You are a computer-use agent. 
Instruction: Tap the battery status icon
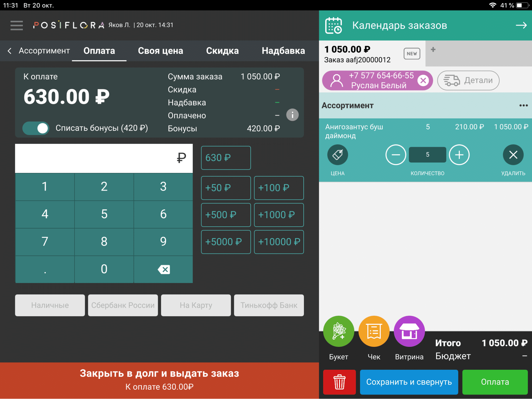[x=522, y=5]
